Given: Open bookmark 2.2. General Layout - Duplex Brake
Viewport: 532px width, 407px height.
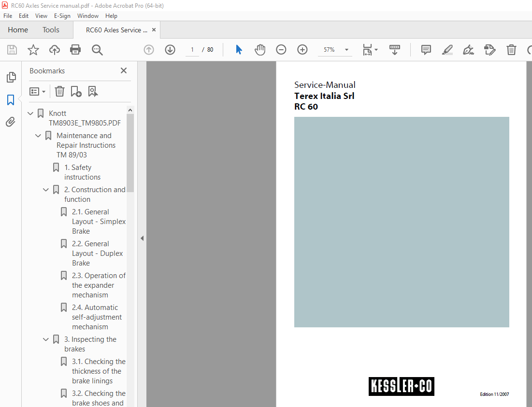Looking at the screenshot, I should 98,253.
